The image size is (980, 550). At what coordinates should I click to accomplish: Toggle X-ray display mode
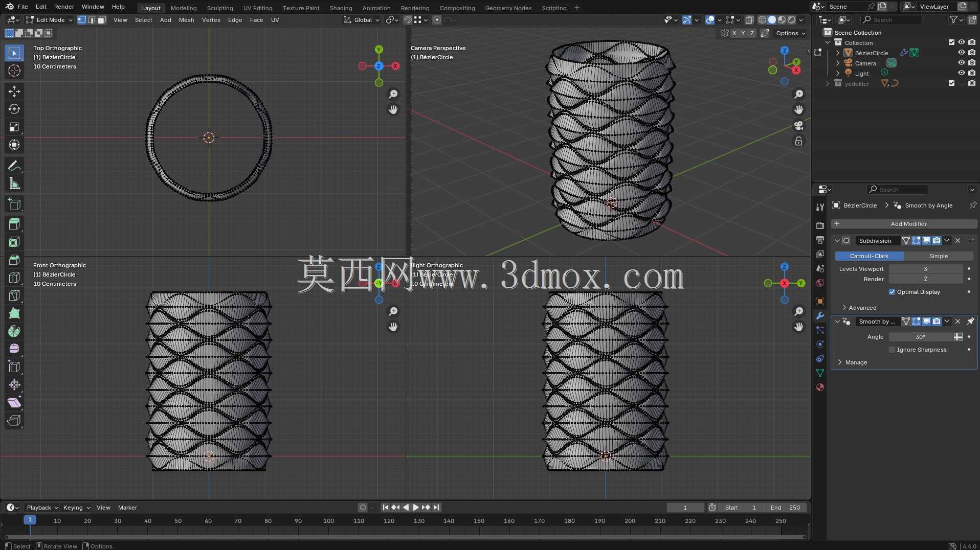[x=749, y=20]
